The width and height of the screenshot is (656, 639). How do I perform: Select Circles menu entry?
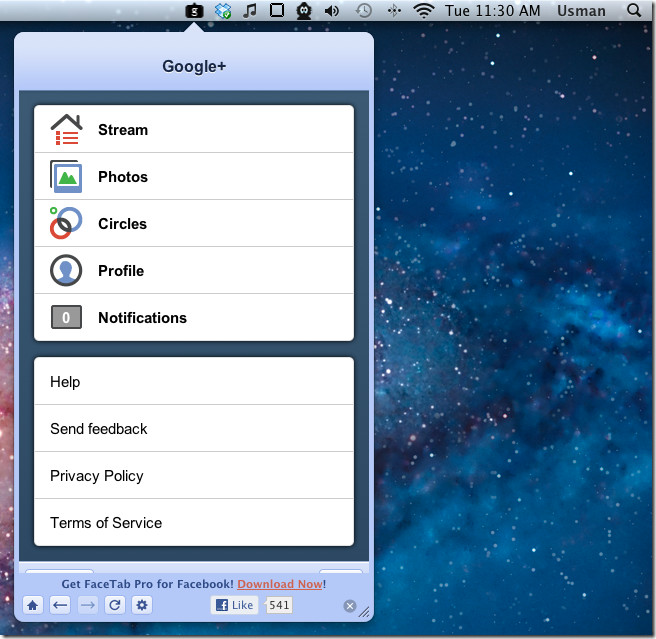pos(194,223)
